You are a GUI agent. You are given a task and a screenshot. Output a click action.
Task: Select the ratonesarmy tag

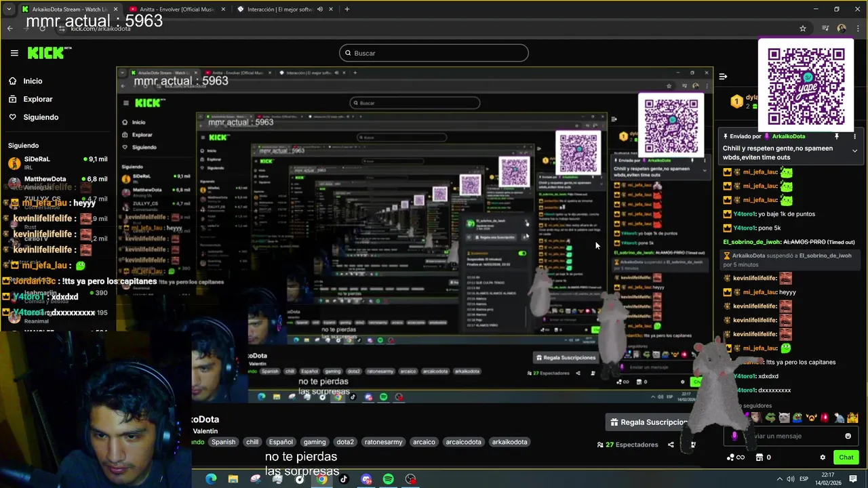tap(383, 442)
